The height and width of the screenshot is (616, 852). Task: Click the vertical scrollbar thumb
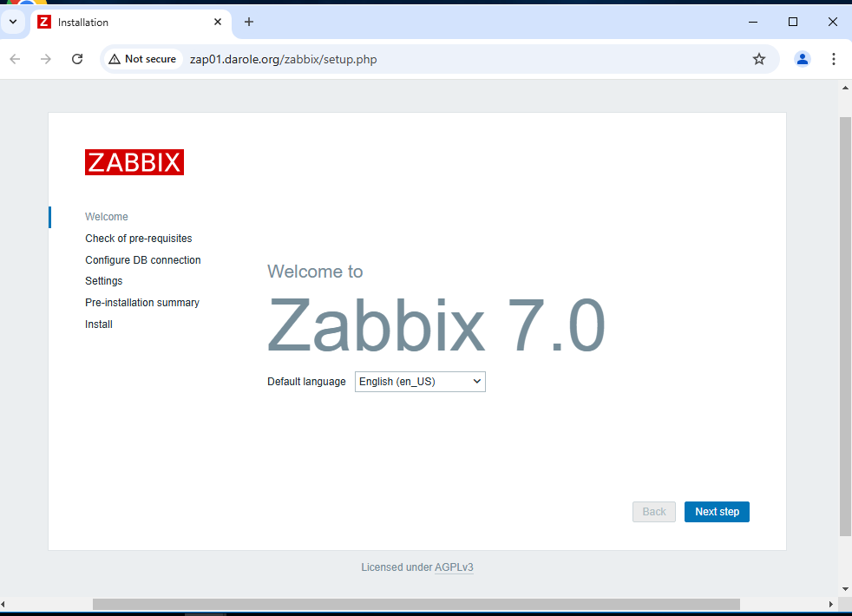(845, 326)
